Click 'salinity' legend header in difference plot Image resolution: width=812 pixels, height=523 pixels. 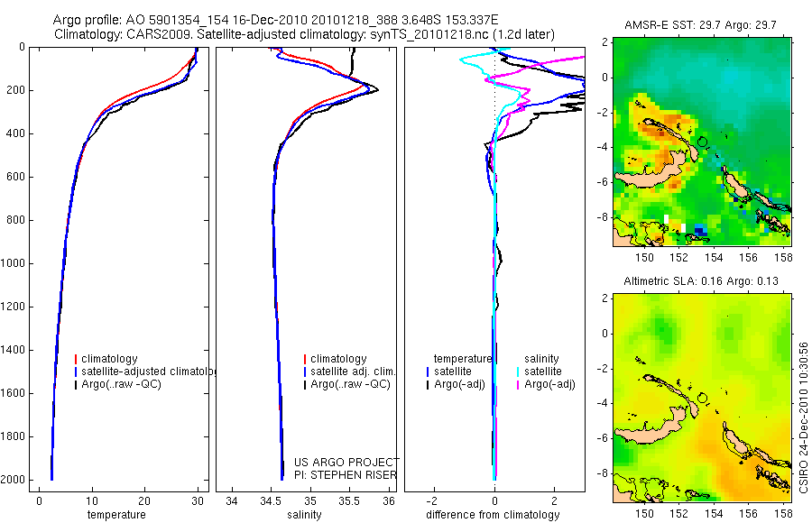point(541,359)
